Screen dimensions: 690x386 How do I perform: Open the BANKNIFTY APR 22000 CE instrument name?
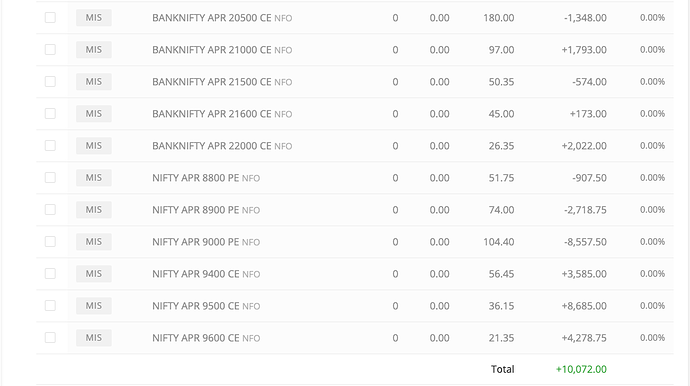coord(212,146)
